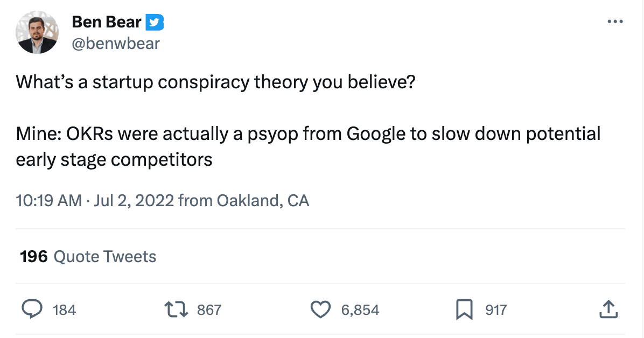This screenshot has height=338, width=644.
Task: Click the startup conspiracy theory question text
Action: click(215, 82)
